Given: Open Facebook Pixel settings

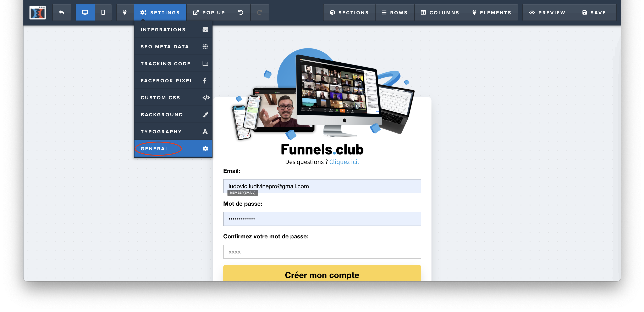Looking at the screenshot, I should pos(173,81).
